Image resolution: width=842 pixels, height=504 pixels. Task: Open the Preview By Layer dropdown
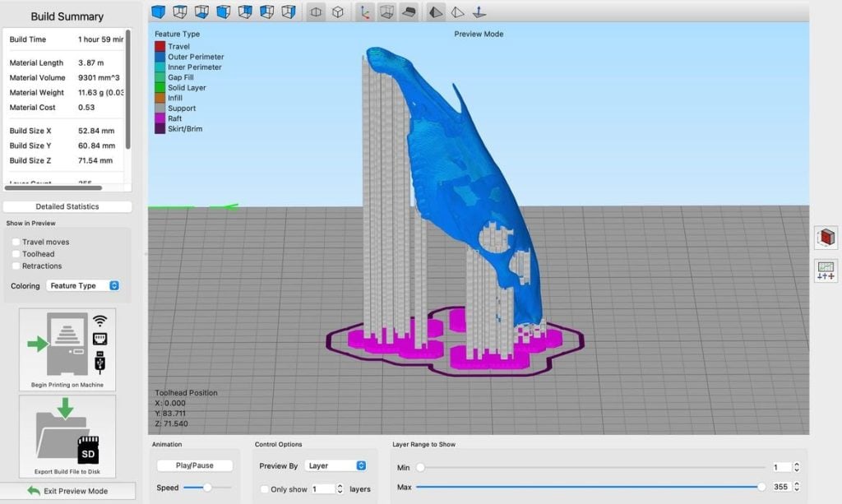(x=335, y=465)
